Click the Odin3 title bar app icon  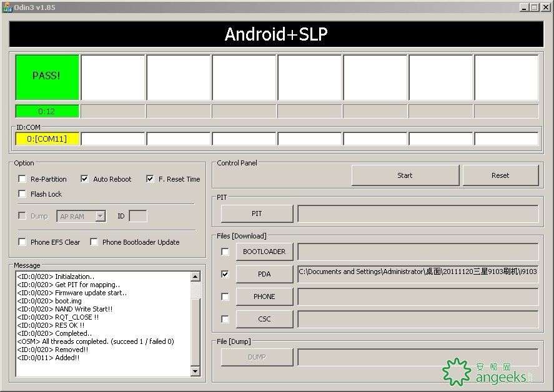[x=7, y=7]
